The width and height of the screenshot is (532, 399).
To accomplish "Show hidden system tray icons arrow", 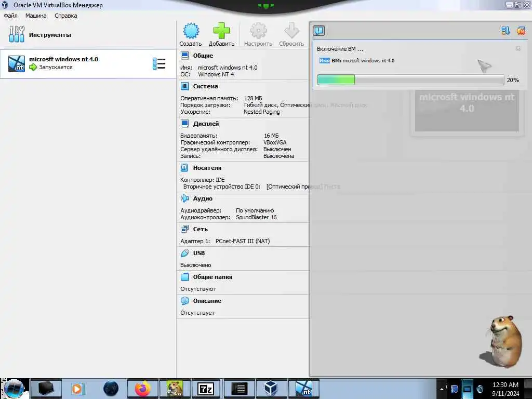I will coord(442,389).
